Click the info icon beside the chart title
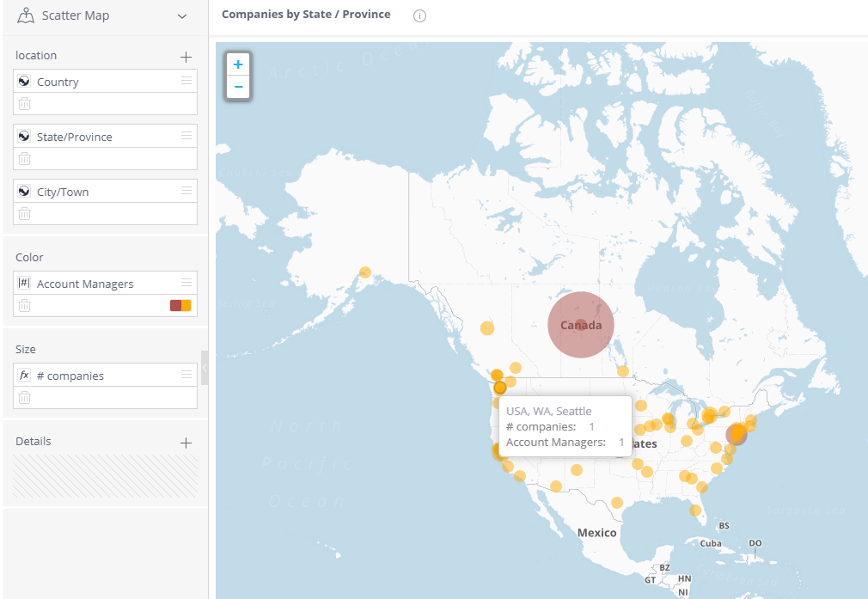868x599 pixels. coord(419,15)
